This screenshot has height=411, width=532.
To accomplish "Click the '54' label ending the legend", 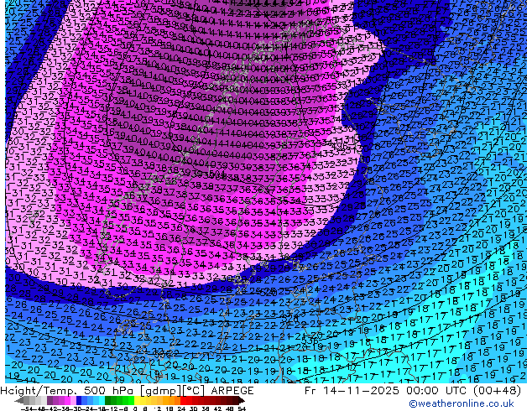I will click(x=242, y=409).
